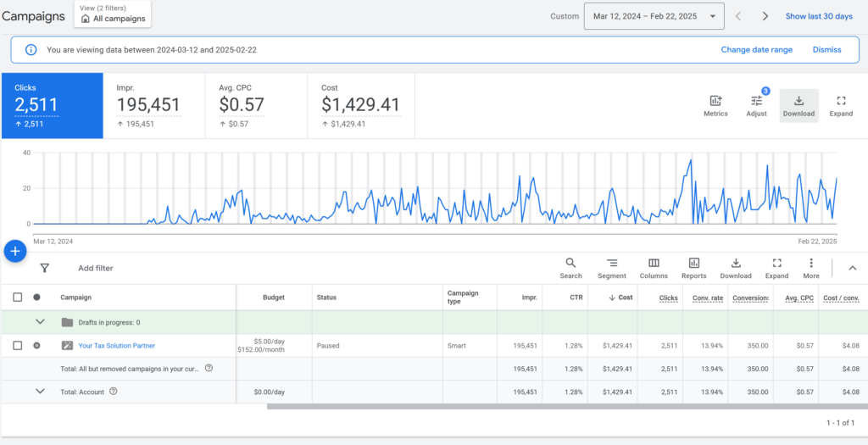Select the Avg. CPC metric scorecard tab
Screen dimensions: 868x445
[255, 105]
